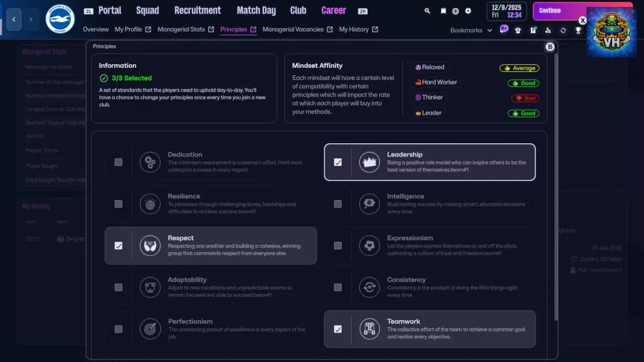Click the bookmark flag icon
Viewport: 644px width, 362px height.
(x=443, y=11)
